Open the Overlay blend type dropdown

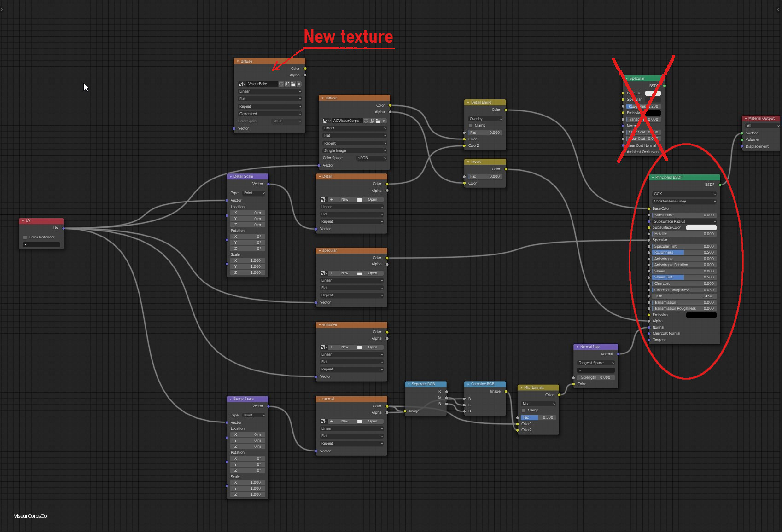coord(485,119)
